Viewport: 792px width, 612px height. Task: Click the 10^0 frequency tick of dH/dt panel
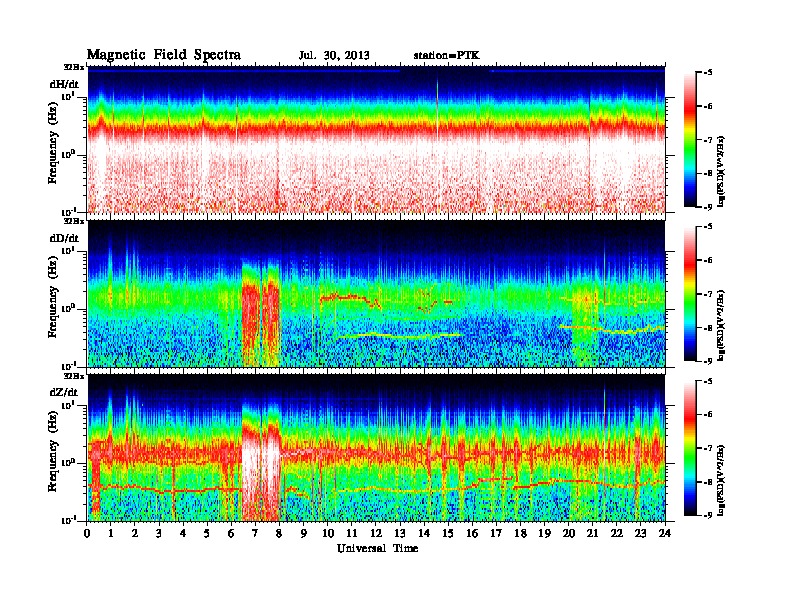click(68, 154)
